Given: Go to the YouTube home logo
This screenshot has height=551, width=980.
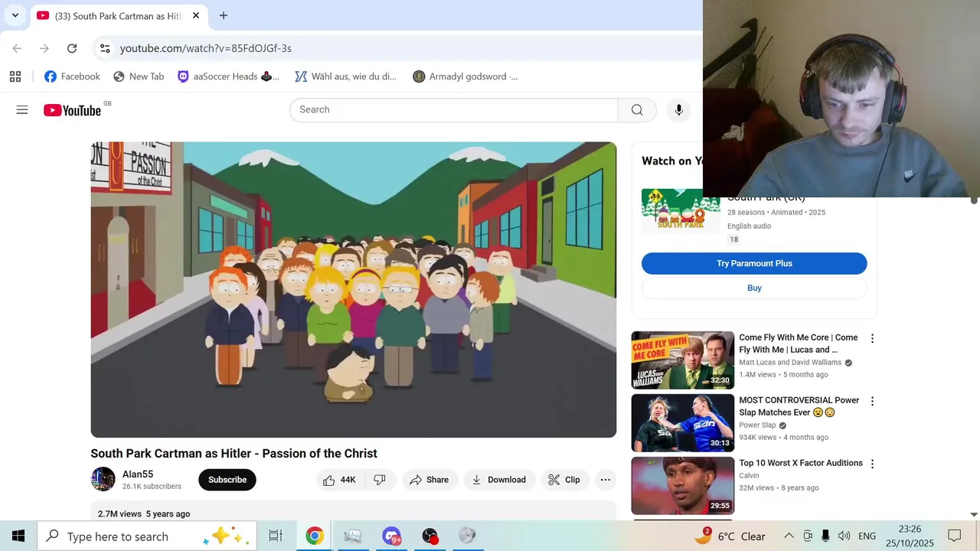Looking at the screenshot, I should [72, 110].
